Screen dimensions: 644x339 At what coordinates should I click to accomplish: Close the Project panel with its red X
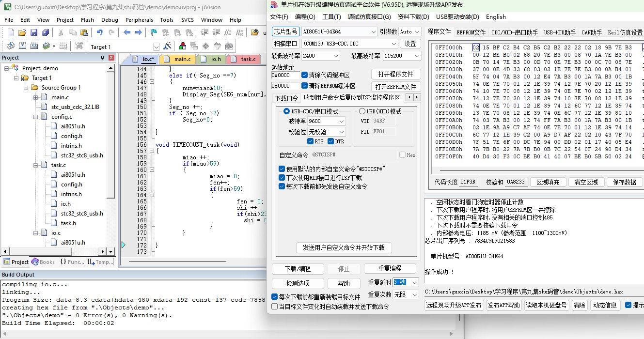pyautogui.click(x=111, y=58)
